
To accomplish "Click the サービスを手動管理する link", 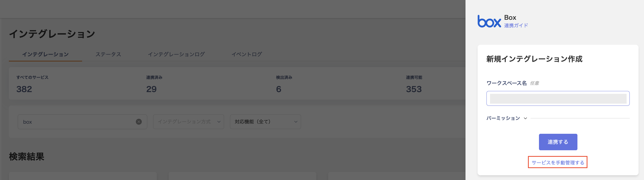I will pos(557,163).
